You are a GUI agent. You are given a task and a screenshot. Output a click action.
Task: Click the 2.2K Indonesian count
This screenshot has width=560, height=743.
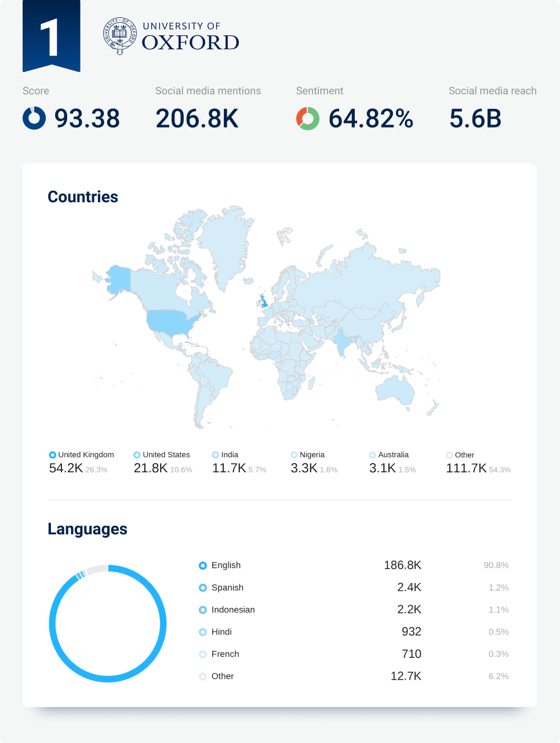coord(409,610)
